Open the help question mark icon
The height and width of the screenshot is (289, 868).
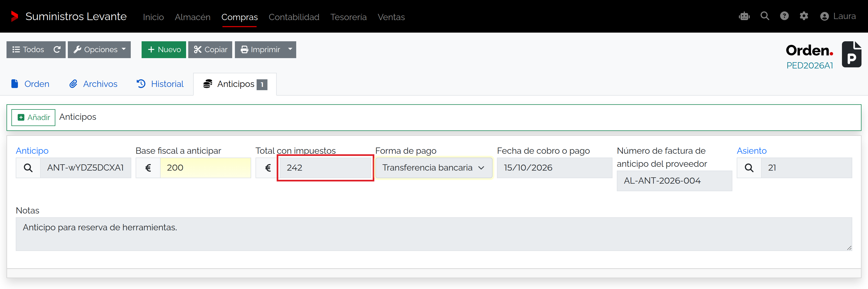pyautogui.click(x=784, y=16)
